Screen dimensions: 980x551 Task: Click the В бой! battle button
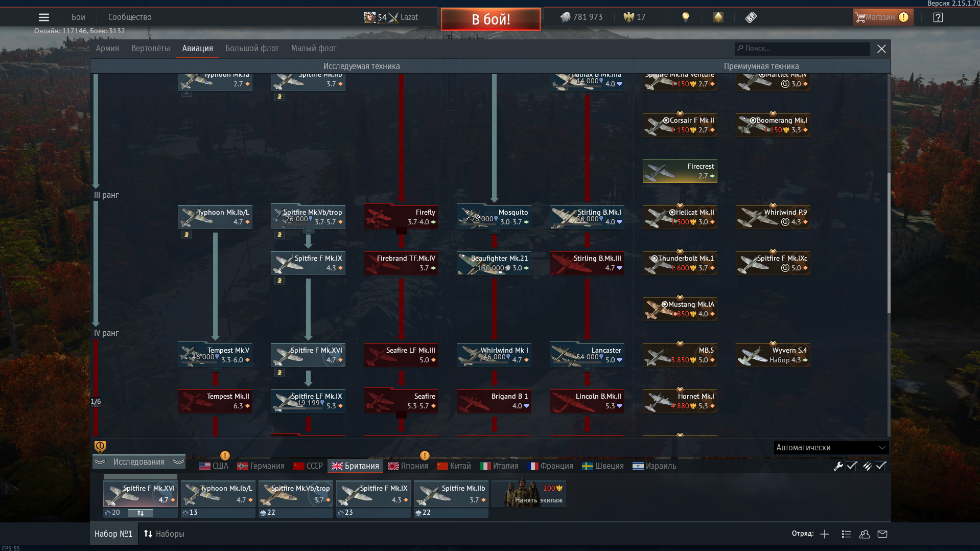491,19
